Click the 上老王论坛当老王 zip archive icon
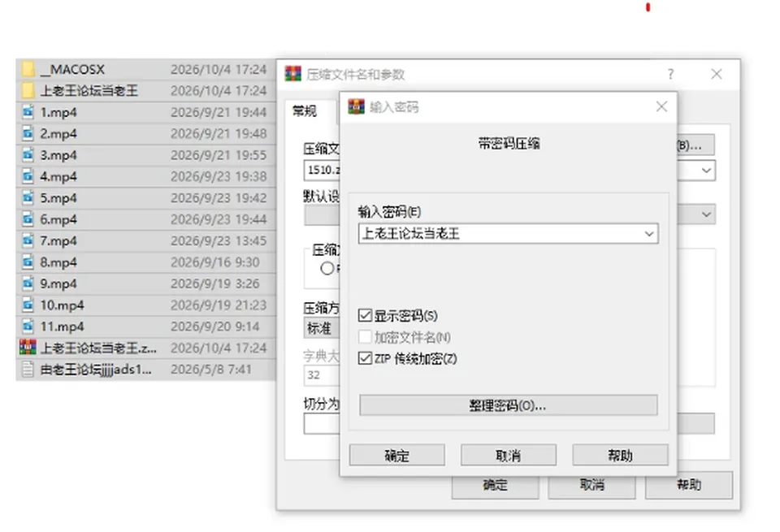 [28, 347]
